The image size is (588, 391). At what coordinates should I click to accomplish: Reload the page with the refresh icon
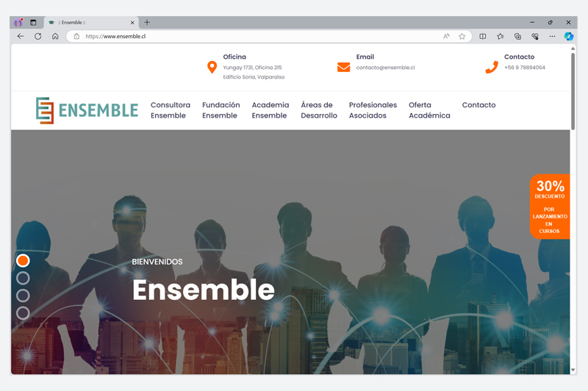pyautogui.click(x=38, y=36)
